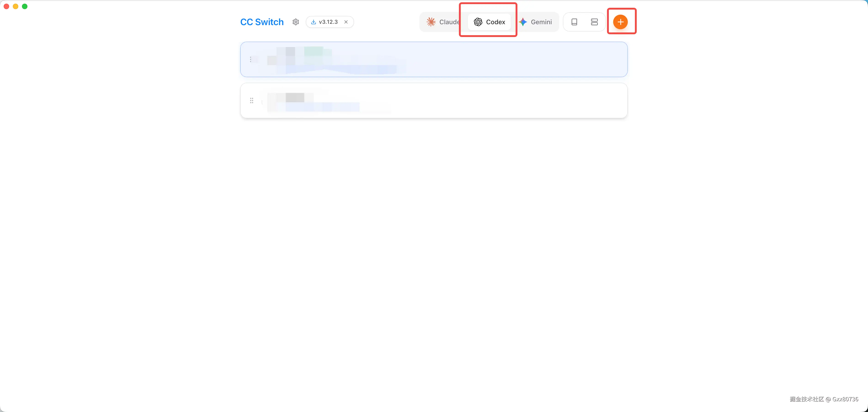Grab the first provider card's drag handle
This screenshot has width=868, height=412.
[251, 59]
